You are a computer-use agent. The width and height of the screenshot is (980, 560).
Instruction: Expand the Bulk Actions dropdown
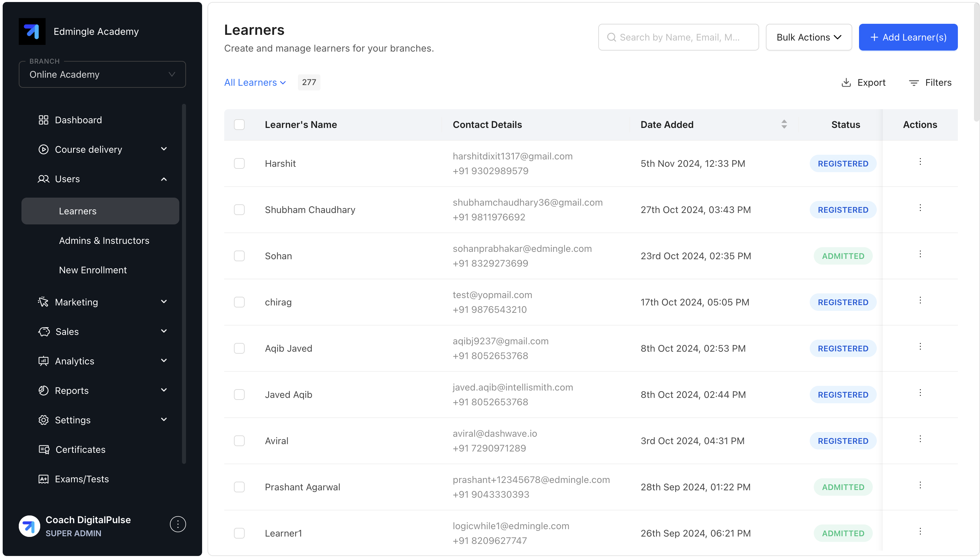pyautogui.click(x=808, y=37)
